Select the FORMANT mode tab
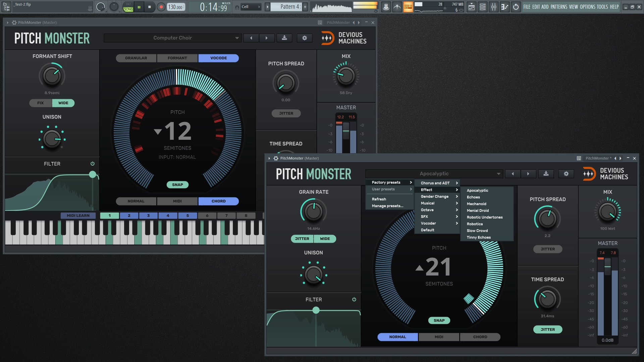 [x=177, y=58]
